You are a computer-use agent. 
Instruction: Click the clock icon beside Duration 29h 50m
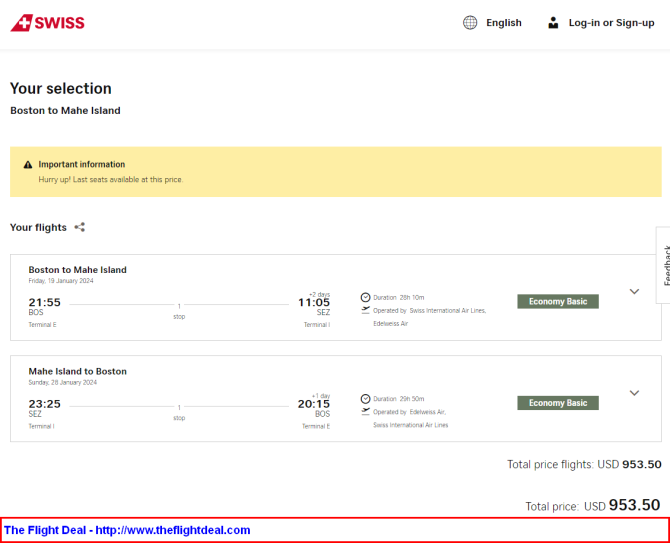pos(365,399)
